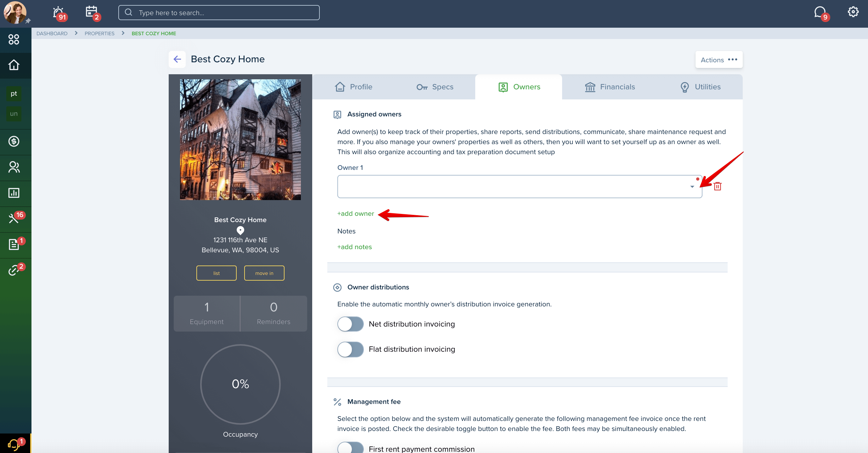
Task: Enable Net distribution invoicing toggle
Action: click(350, 324)
